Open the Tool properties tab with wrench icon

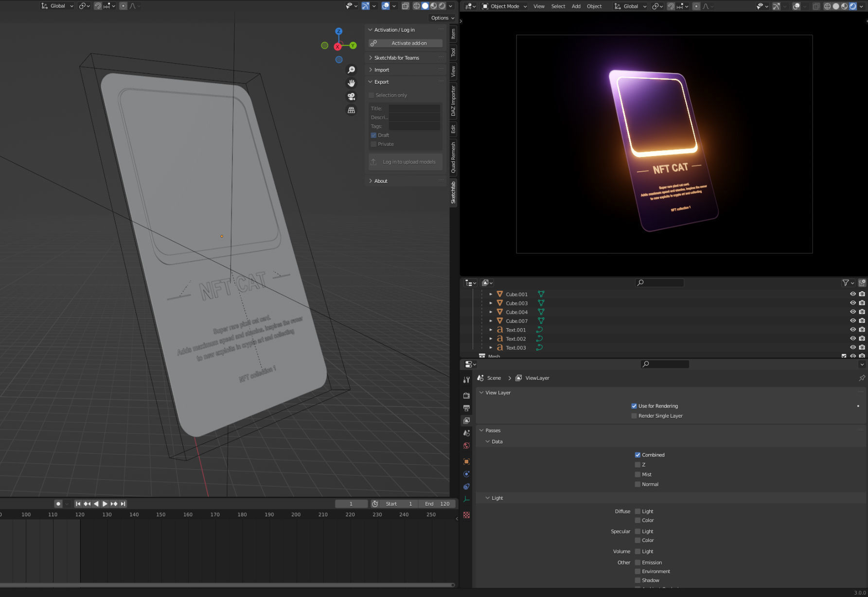[466, 380]
